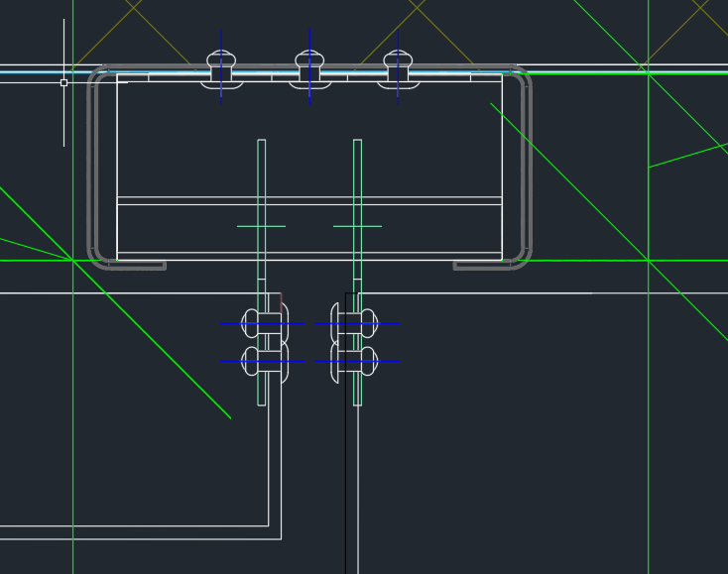Click the crosshair cursor pickbox square
This screenshot has height=574, width=728.
click(x=64, y=82)
